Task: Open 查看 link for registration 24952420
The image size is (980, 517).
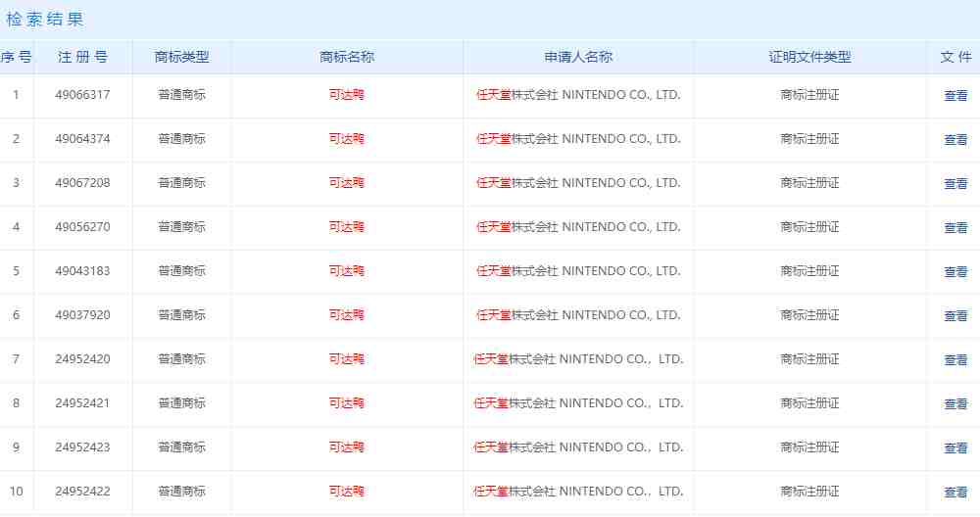Action: point(955,360)
